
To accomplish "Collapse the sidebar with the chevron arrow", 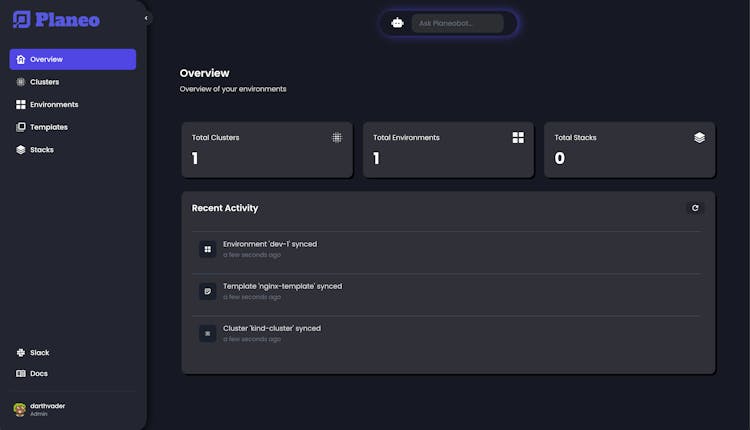I will click(x=146, y=18).
